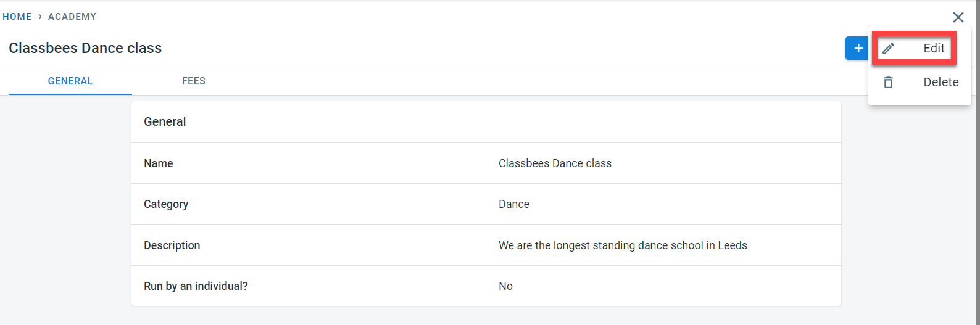Select the GENERAL tab

pos(70,81)
